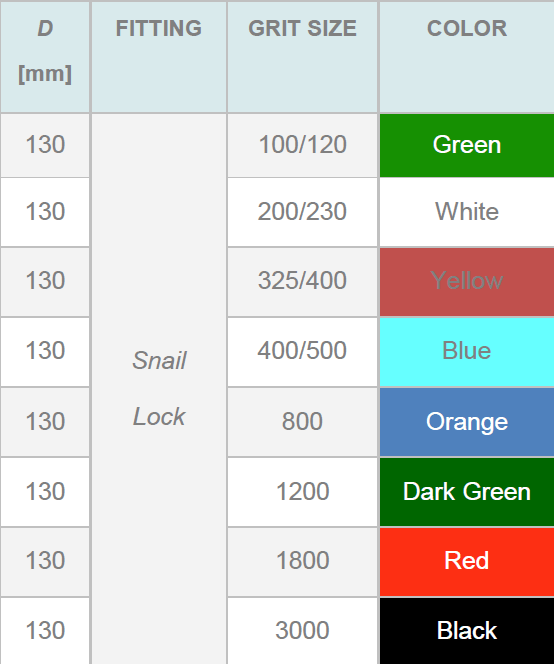The image size is (554, 664).
Task: Select the White color cell
Action: pos(467,212)
